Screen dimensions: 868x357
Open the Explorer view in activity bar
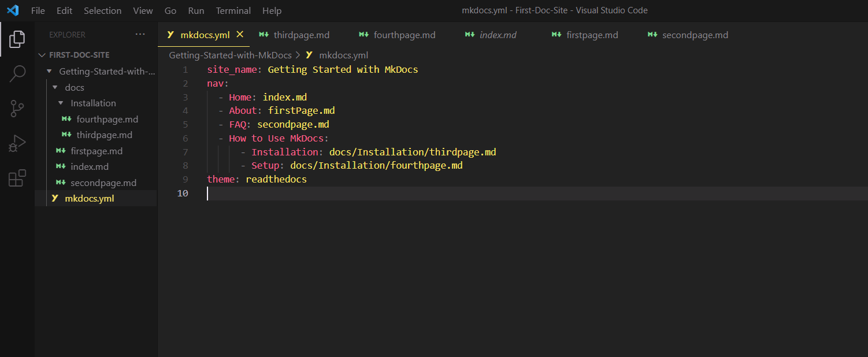(17, 39)
